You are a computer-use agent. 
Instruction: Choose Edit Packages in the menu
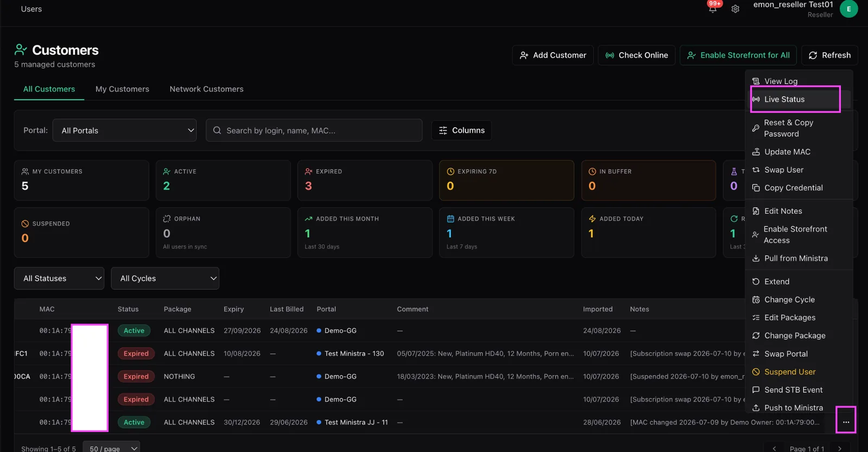tap(799, 317)
